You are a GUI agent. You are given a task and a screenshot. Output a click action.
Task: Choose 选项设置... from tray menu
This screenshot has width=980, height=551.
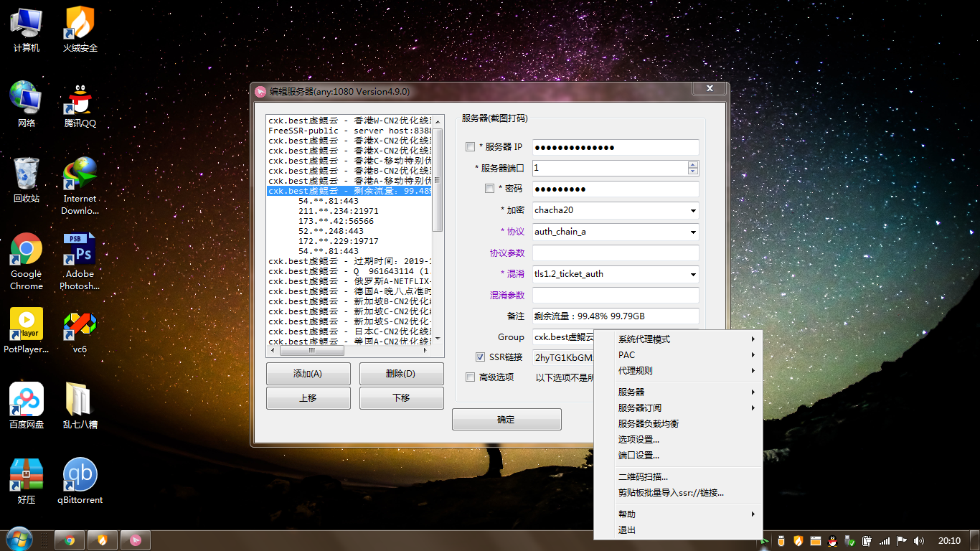coord(639,440)
